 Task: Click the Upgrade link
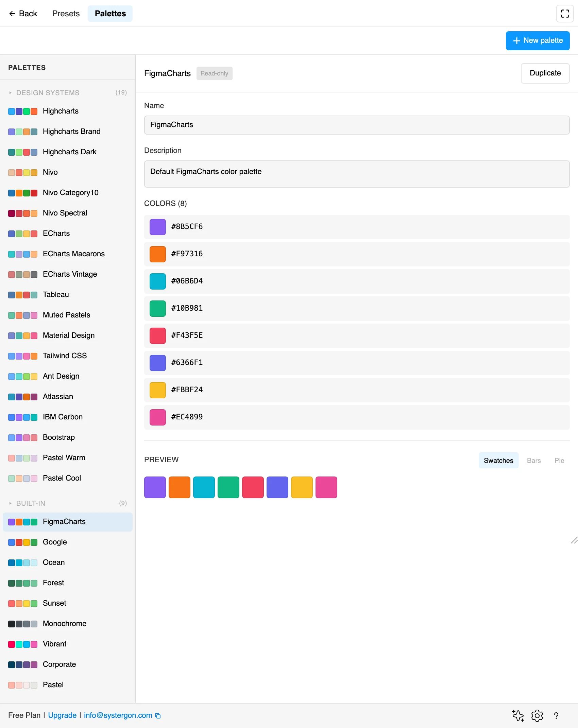point(62,715)
